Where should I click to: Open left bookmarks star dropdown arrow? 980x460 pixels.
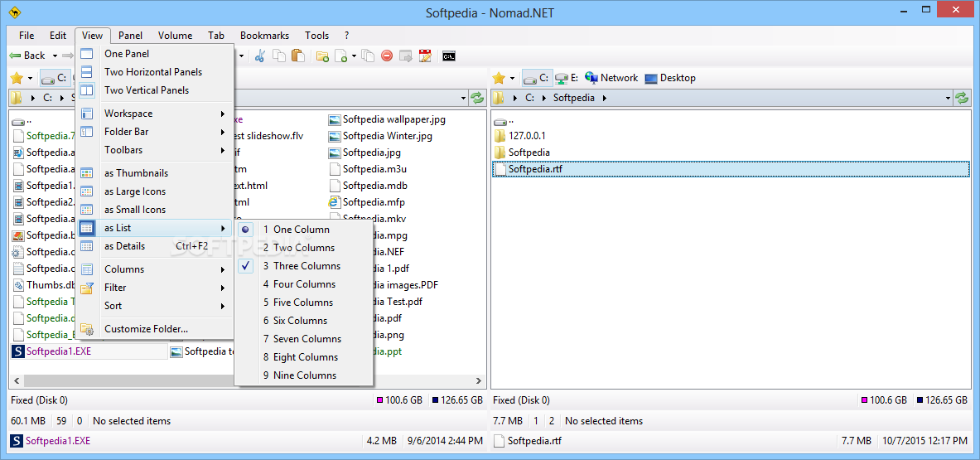[31, 79]
